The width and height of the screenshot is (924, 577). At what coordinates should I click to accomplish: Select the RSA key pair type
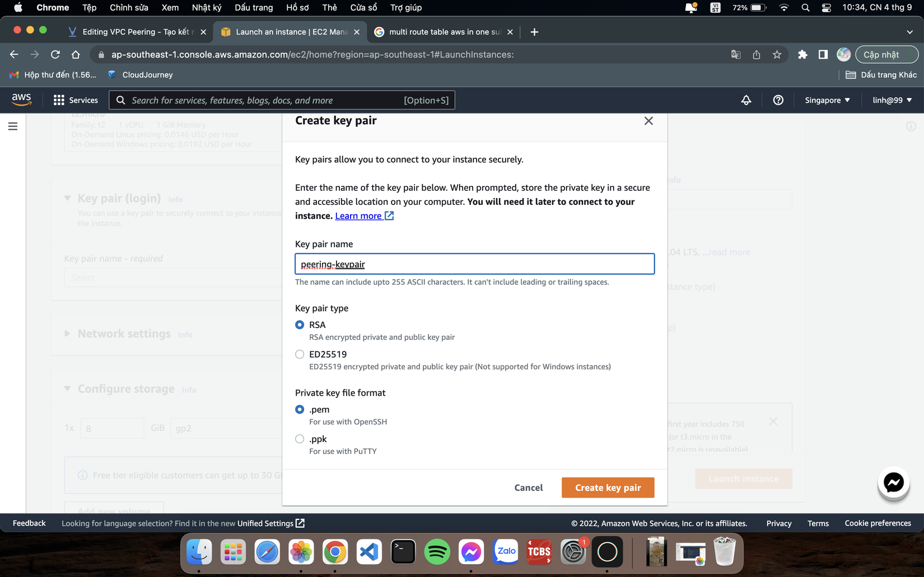click(300, 325)
